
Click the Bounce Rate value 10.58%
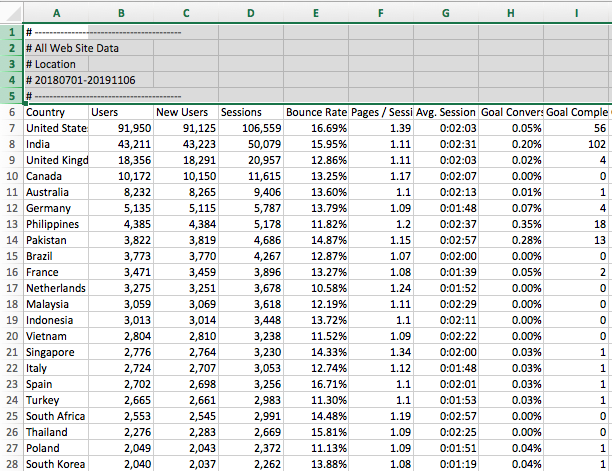point(316,288)
